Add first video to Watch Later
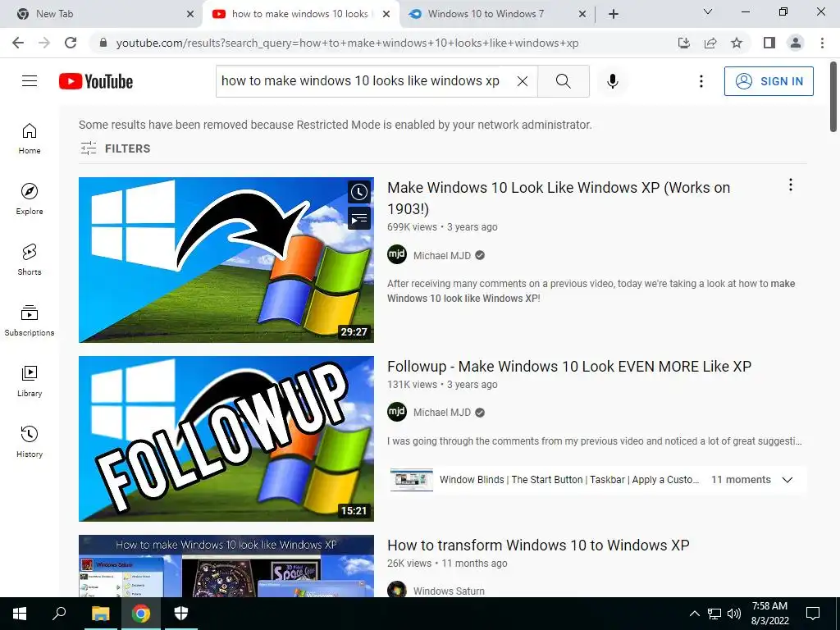This screenshot has width=840, height=630. [359, 192]
